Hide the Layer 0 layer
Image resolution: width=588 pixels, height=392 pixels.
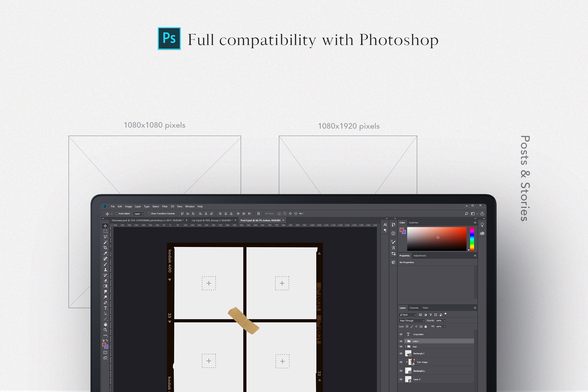pos(401,379)
